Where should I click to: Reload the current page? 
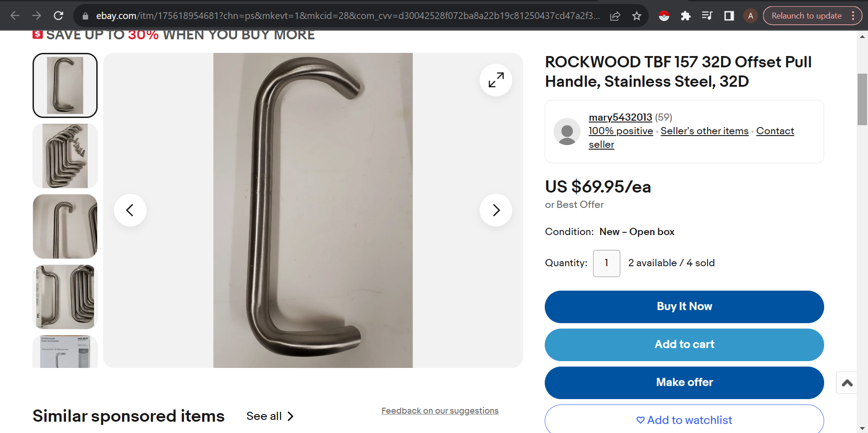tap(58, 16)
